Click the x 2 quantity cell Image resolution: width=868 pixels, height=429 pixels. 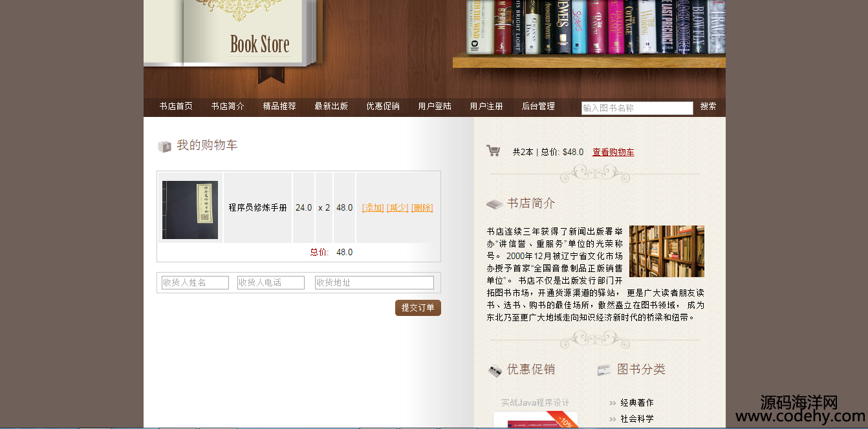[324, 208]
